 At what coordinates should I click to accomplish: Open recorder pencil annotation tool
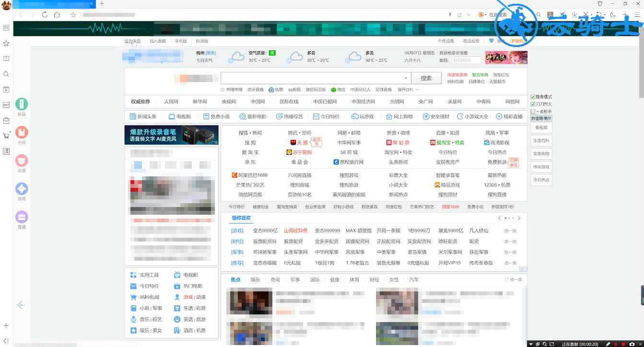[x=608, y=344]
